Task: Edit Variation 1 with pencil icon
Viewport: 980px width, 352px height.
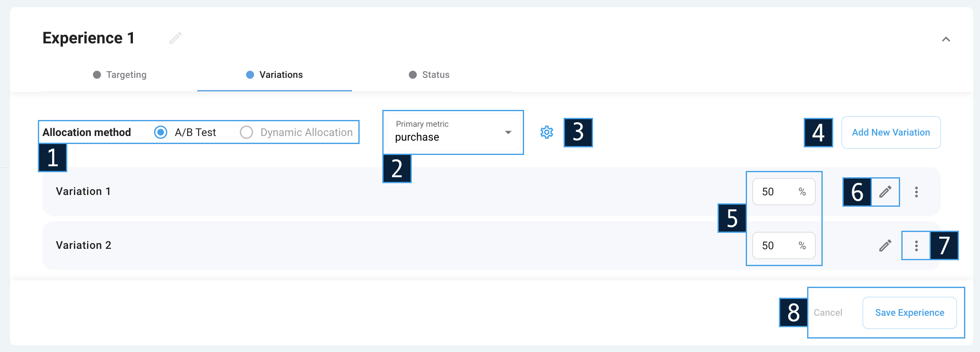Action: click(x=885, y=192)
